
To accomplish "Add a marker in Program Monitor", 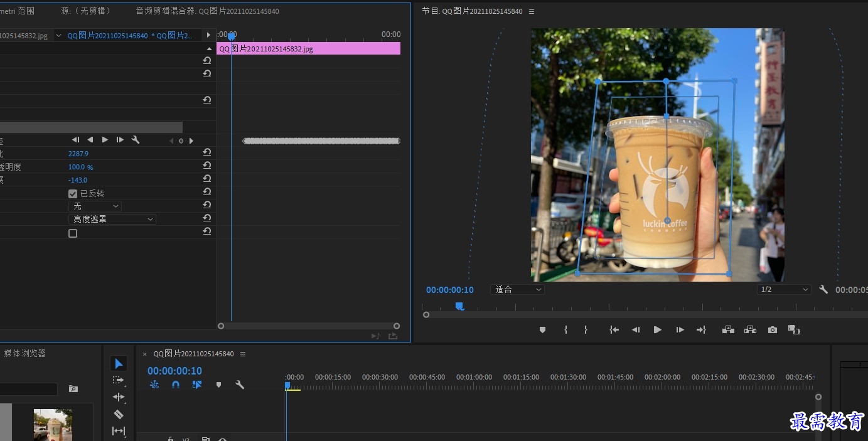I will pos(543,330).
